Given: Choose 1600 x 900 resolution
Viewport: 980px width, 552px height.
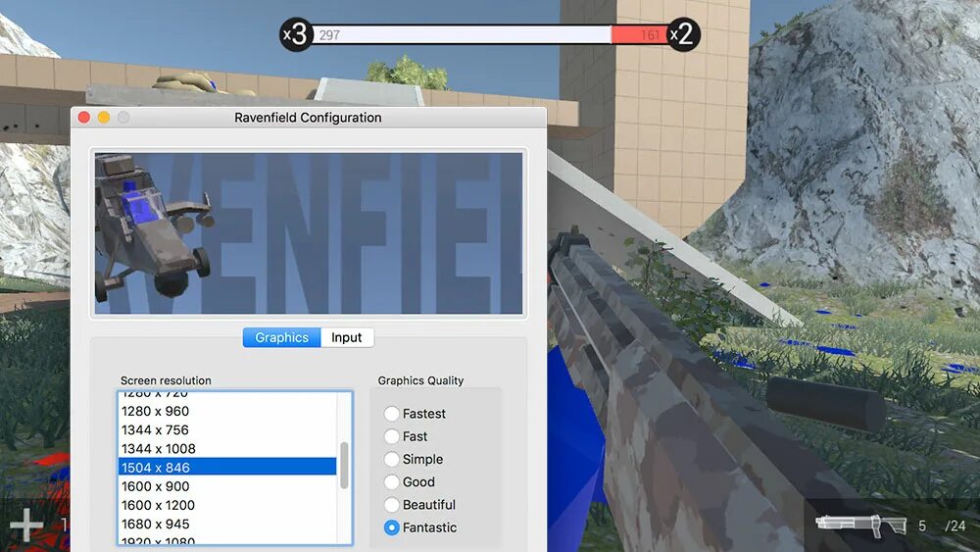Looking at the screenshot, I should 227,486.
